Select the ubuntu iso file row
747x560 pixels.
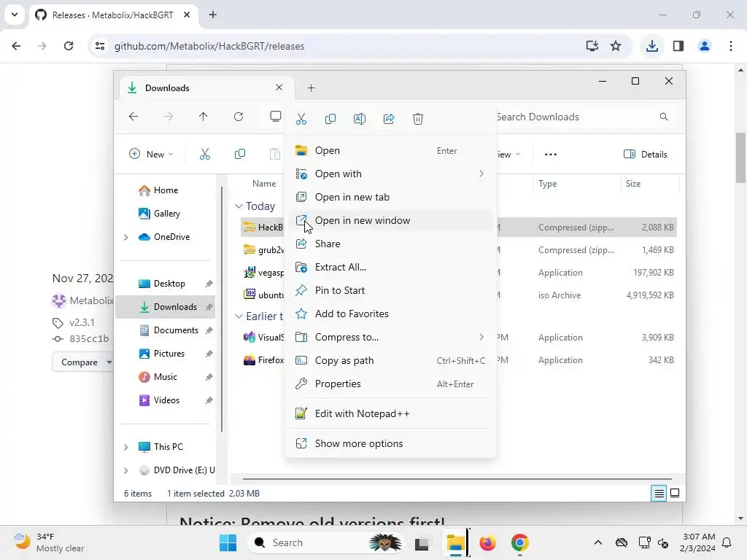tap(458, 295)
